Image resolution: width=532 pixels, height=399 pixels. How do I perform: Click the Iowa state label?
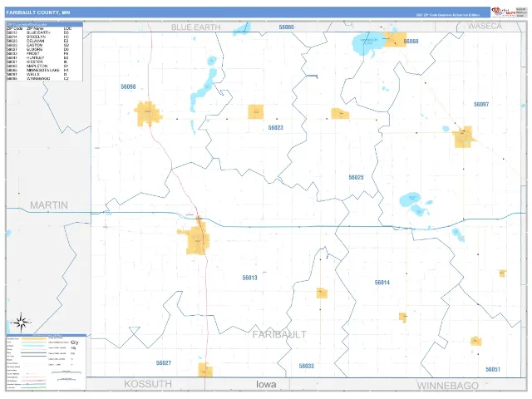[266, 384]
